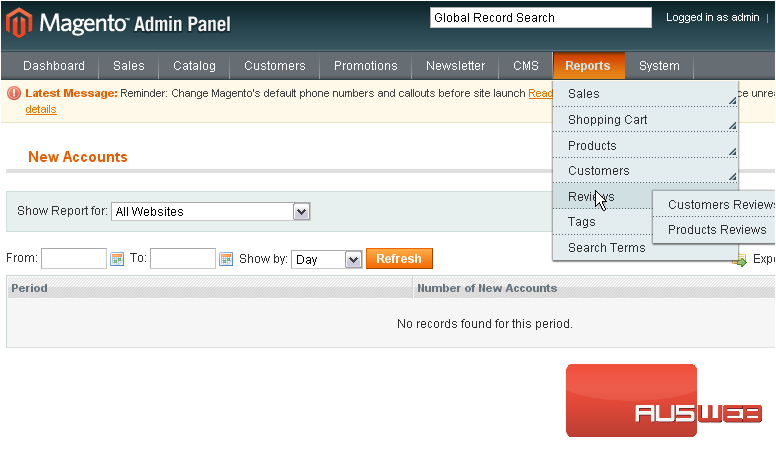Screen dimensions: 776x450
Task: Select Customers Reviews from submenu
Action: click(720, 205)
